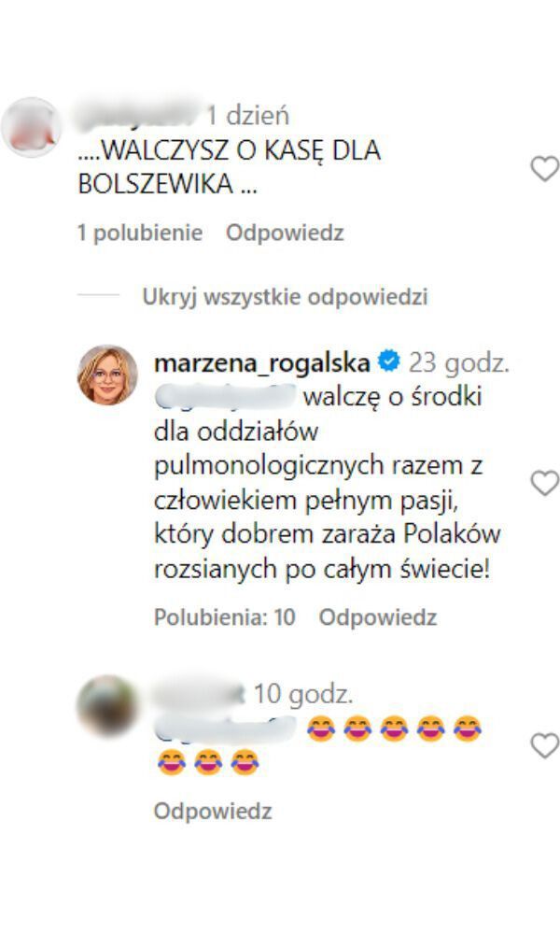Click blurred username above emoji reply
560x934 pixels.
(x=200, y=694)
